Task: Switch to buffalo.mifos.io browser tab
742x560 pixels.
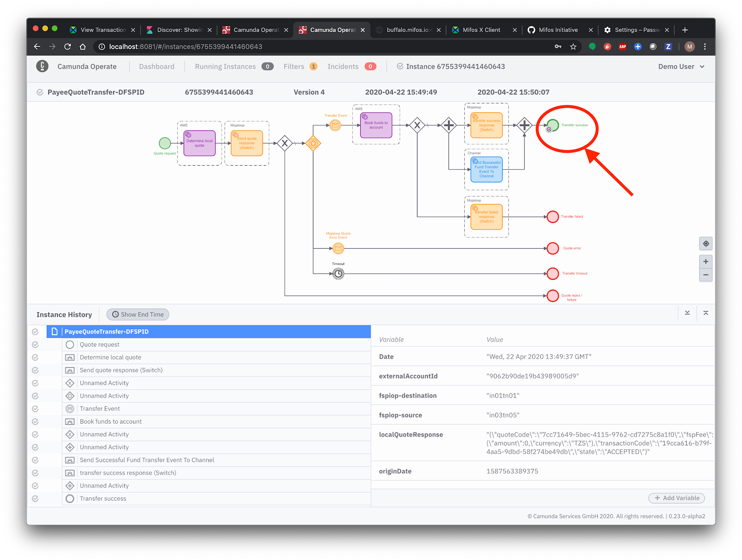Action: [409, 30]
